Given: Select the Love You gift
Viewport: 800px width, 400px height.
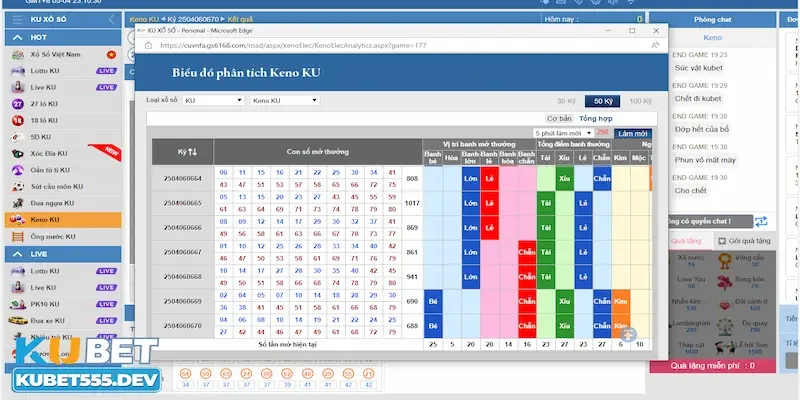Looking at the screenshot, I should pos(691,283).
